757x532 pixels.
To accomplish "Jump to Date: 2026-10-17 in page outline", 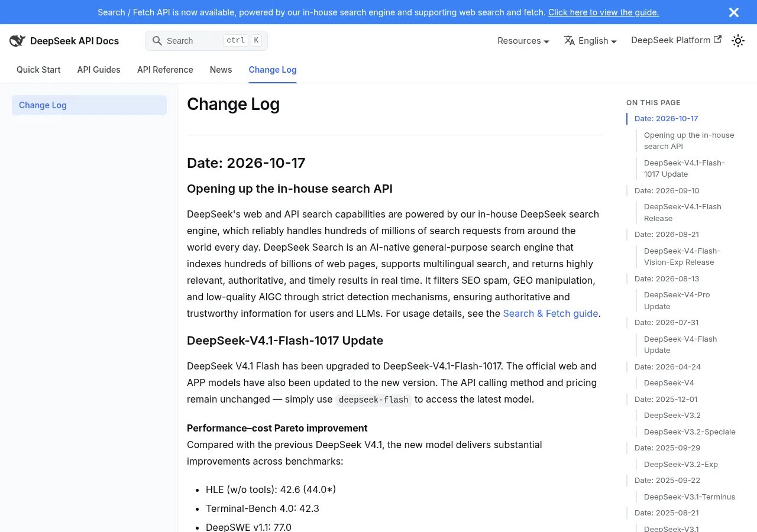I will tap(666, 118).
